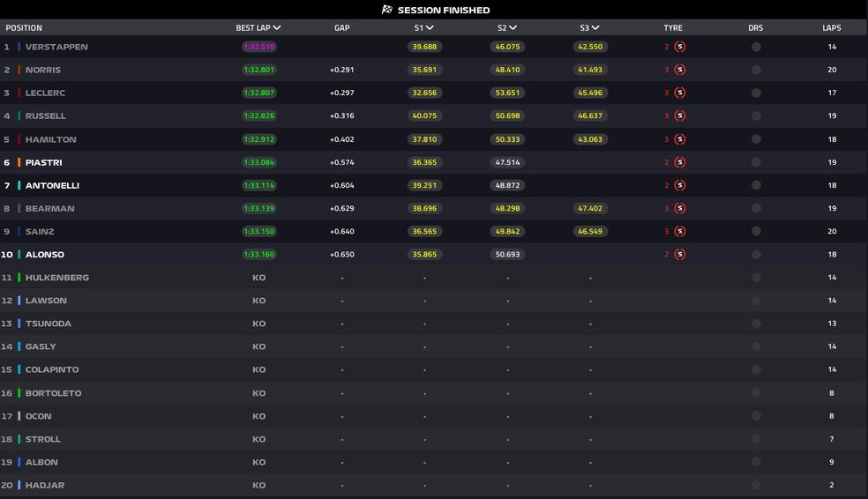This screenshot has width=868, height=499.
Task: Click Verstappen's soft tyre icon
Action: click(680, 47)
